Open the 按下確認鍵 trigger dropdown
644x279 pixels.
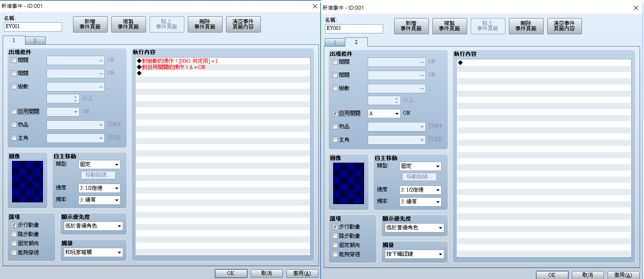point(414,254)
